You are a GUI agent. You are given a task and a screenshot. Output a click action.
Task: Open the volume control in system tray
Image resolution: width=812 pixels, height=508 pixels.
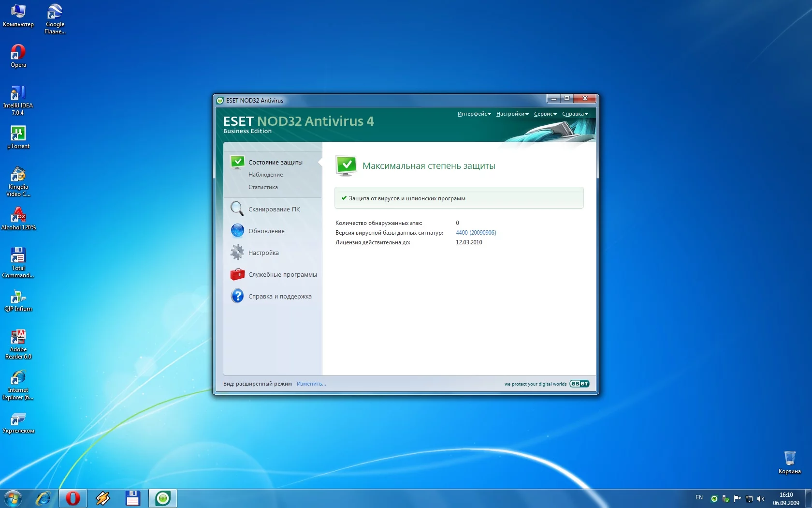761,499
